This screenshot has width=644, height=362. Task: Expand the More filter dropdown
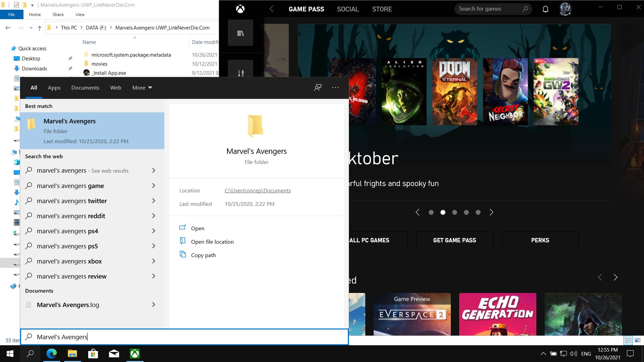tap(142, 87)
